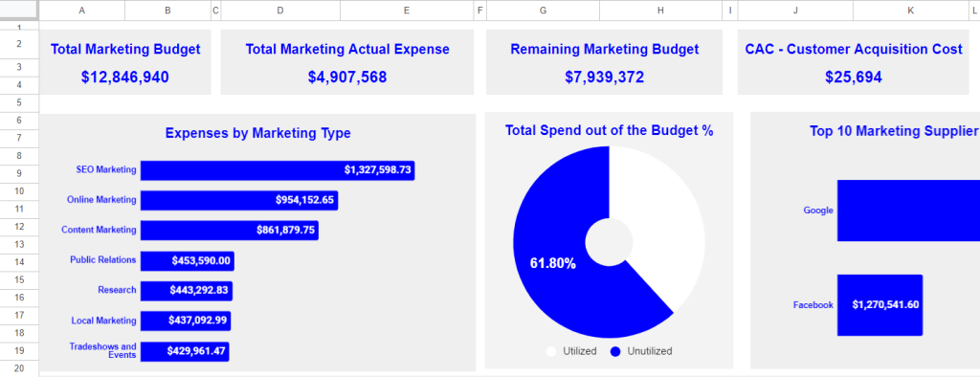Select the Public Relations bar
This screenshot has width=980, height=377.
point(188,260)
